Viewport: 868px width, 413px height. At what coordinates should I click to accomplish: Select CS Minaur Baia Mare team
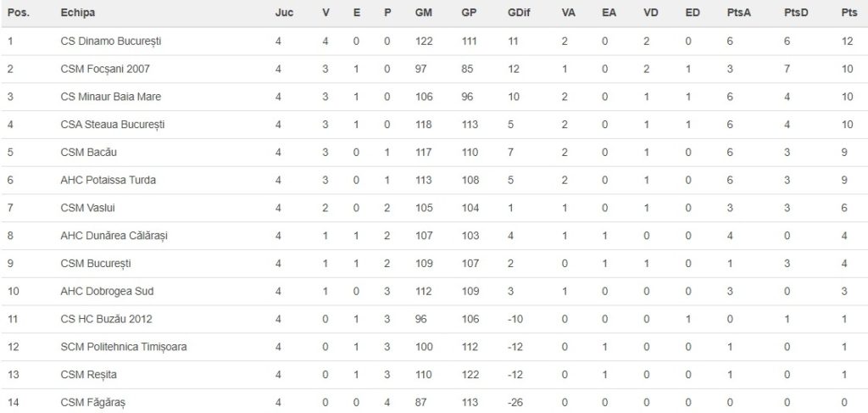click(111, 97)
